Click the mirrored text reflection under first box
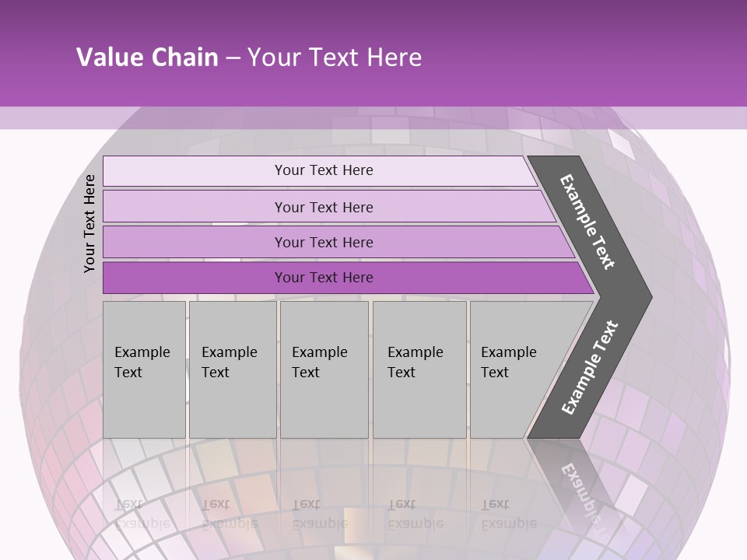 point(143,513)
